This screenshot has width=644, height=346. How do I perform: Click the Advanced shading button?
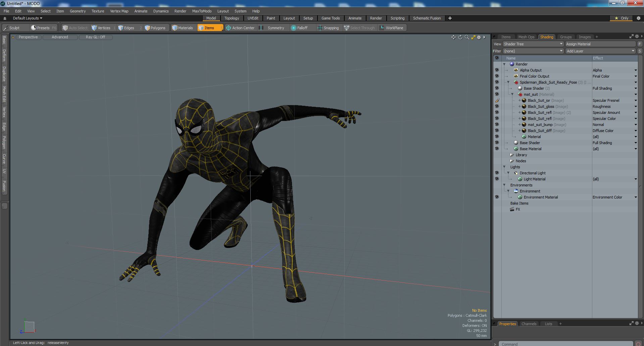60,37
